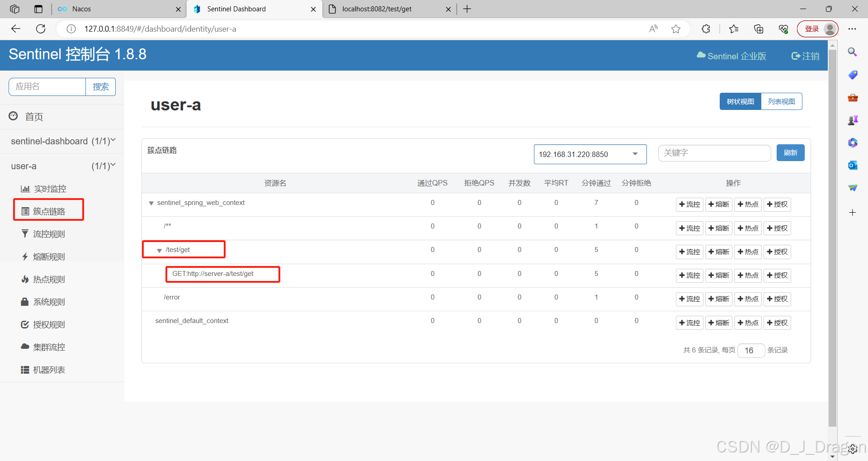Open the favorites list icon
This screenshot has height=461, width=868.
734,29
